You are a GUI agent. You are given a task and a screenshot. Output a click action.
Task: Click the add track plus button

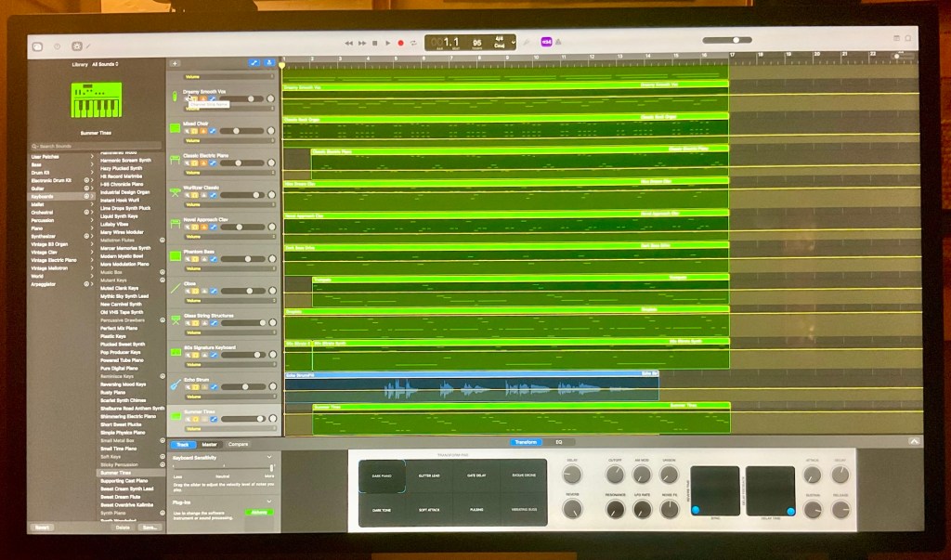(175, 63)
